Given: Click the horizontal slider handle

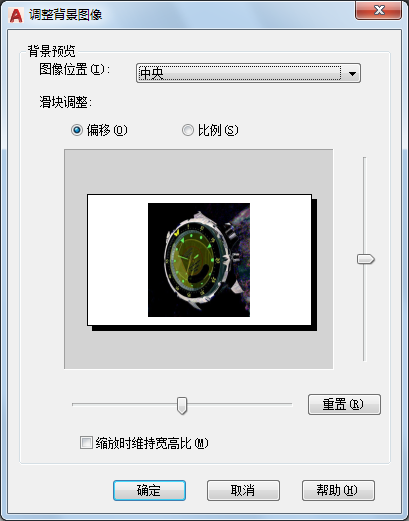Looking at the screenshot, I should coord(182,405).
